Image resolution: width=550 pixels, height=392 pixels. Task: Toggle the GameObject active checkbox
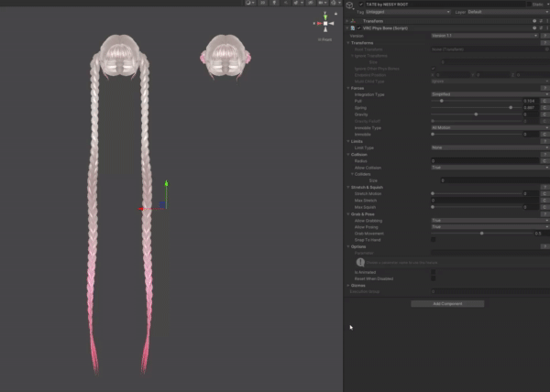(359, 5)
